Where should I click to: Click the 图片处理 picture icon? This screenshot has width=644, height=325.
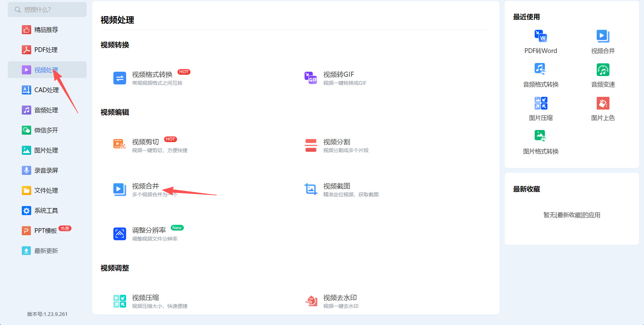pos(26,150)
